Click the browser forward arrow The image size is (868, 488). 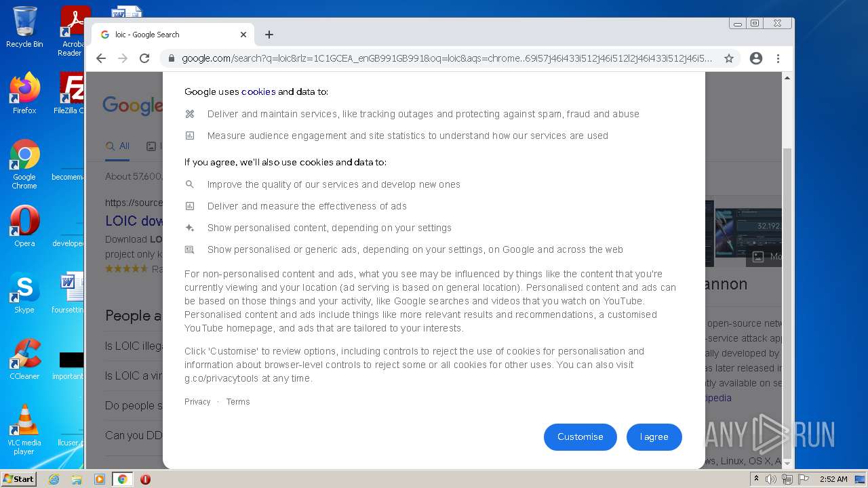(x=123, y=58)
